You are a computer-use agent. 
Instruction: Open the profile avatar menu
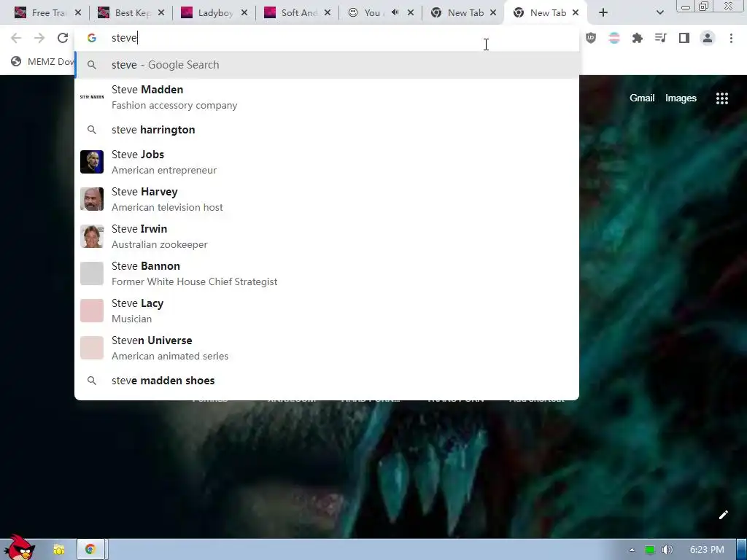(x=708, y=38)
